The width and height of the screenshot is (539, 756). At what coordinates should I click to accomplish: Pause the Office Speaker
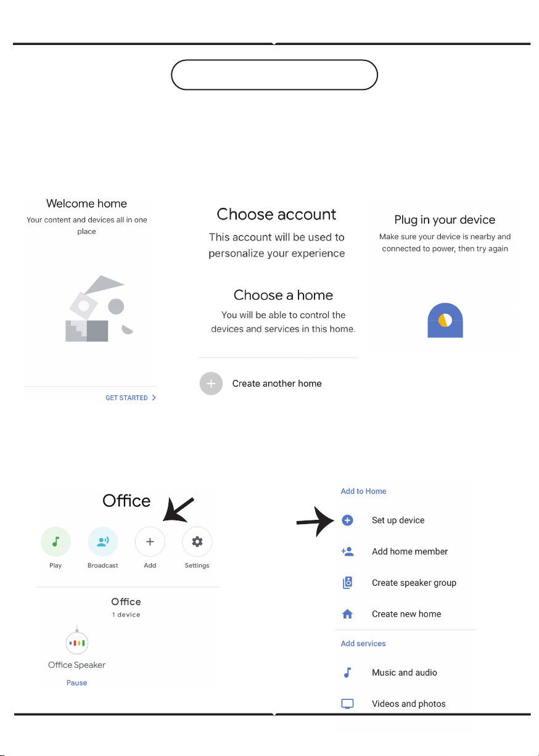77,683
